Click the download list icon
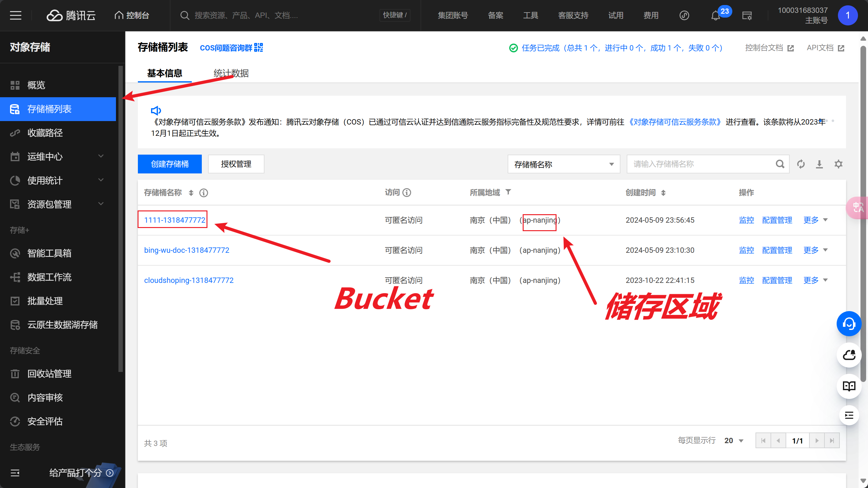Screen dimensions: 868x488 [x=819, y=164]
